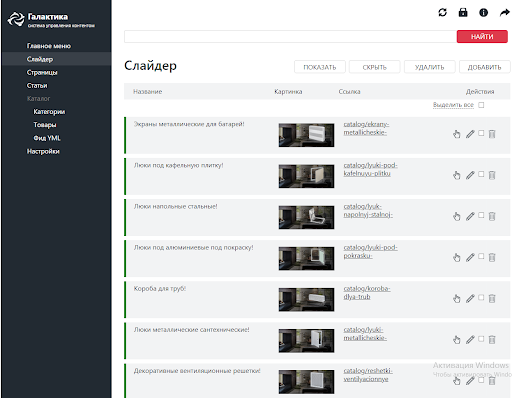Click hand icon for Люки под алюминиевые row
The height and width of the screenshot is (398, 512).
tap(457, 257)
